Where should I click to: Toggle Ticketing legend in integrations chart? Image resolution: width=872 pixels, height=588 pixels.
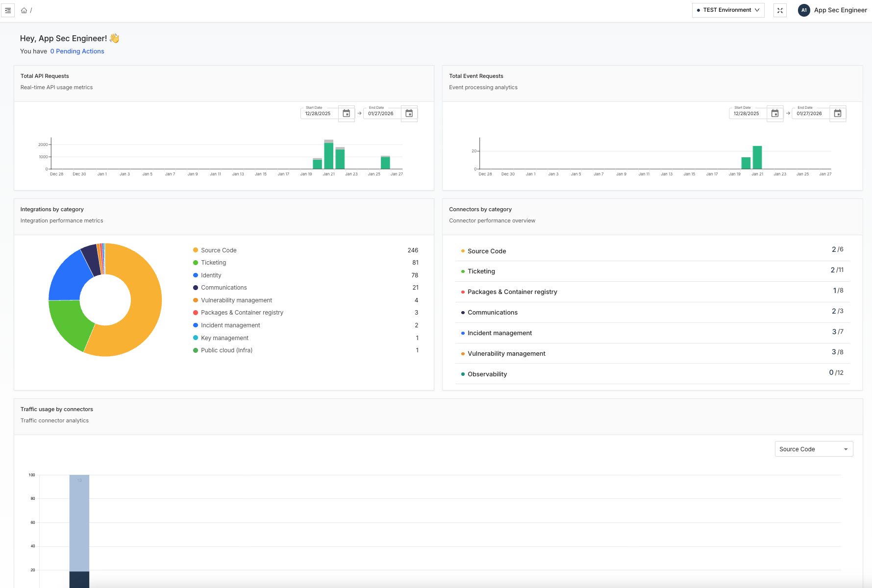click(213, 263)
